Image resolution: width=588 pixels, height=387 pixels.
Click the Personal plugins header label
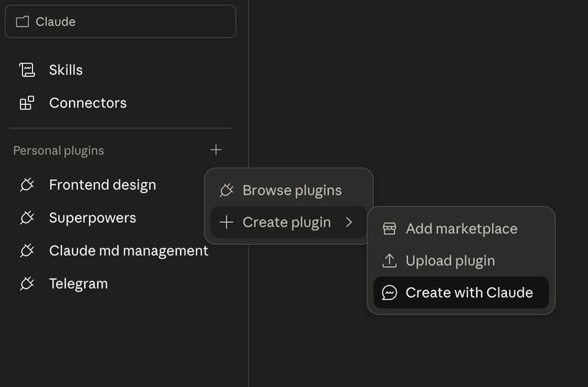coord(58,151)
